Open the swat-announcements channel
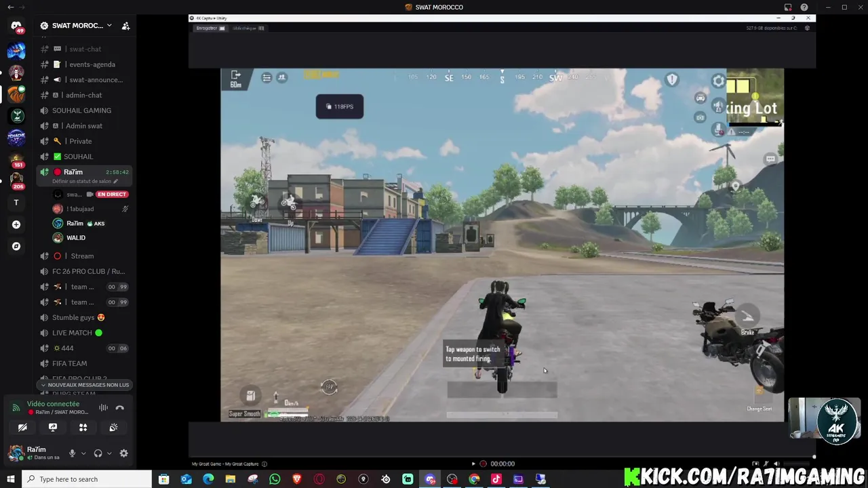This screenshot has height=488, width=868. click(x=85, y=80)
